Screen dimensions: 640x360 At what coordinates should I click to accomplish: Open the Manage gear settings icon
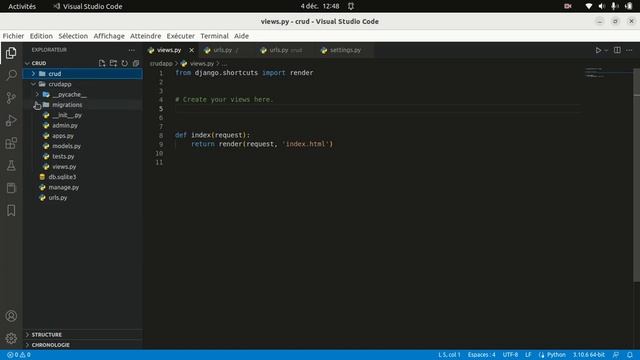11,338
